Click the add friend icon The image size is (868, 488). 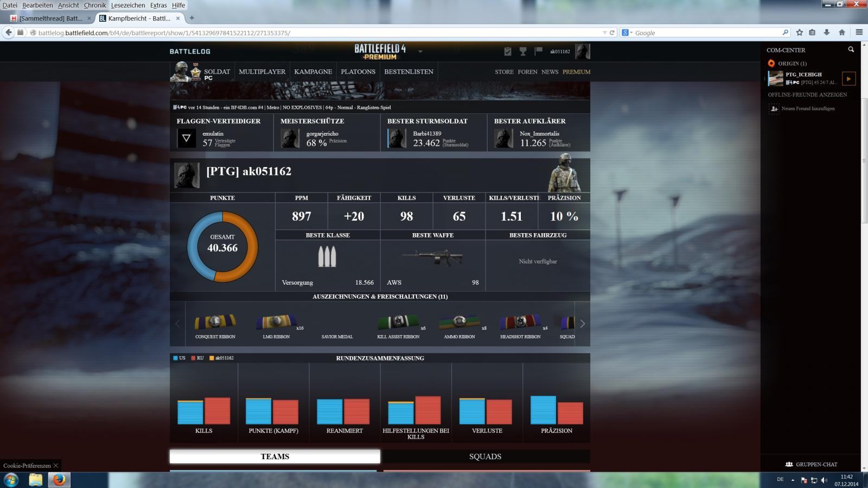pos(774,108)
